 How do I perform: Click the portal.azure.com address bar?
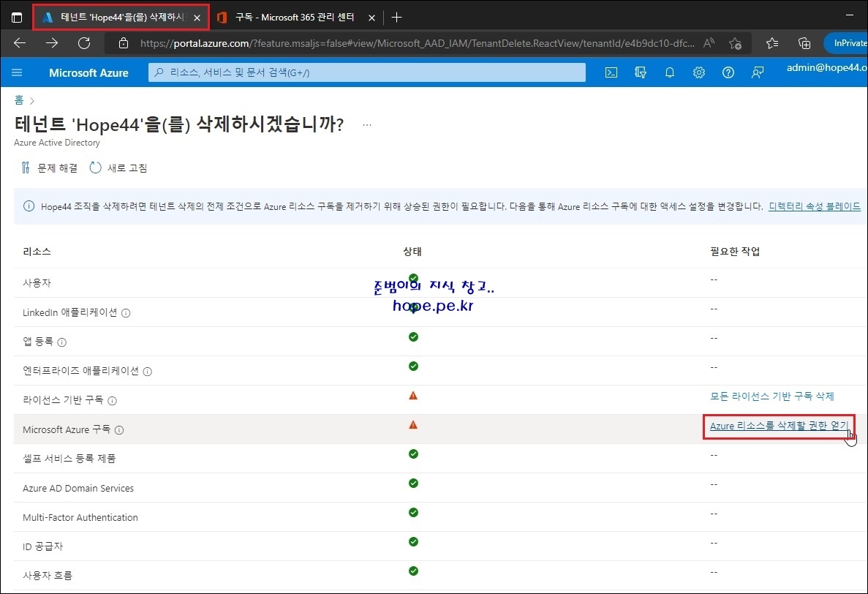[x=418, y=43]
